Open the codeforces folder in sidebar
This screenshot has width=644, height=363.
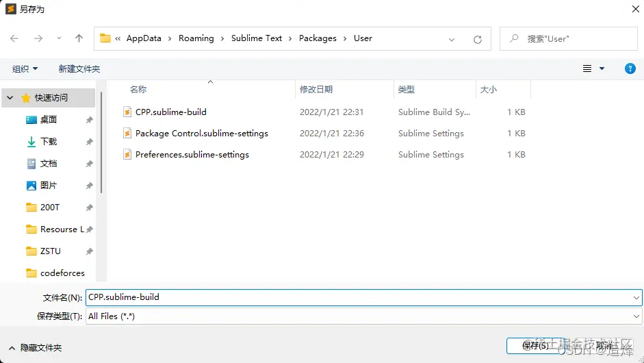pyautogui.click(x=62, y=273)
